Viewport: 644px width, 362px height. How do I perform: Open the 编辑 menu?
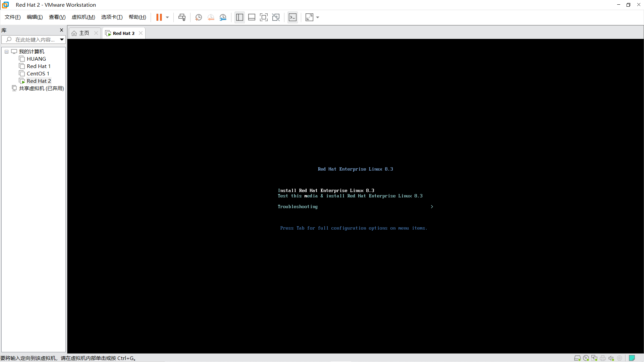34,17
